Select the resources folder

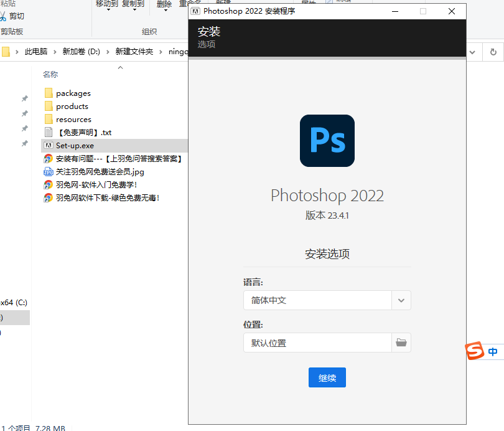point(73,120)
